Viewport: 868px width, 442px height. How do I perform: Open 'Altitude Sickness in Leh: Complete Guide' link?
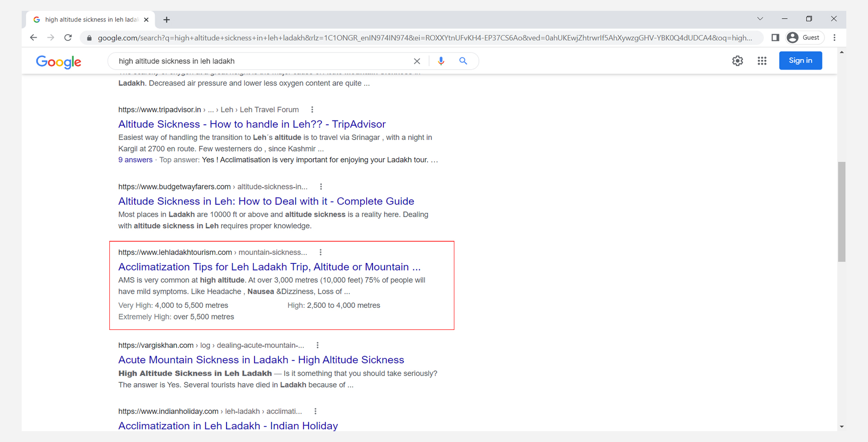[266, 201]
